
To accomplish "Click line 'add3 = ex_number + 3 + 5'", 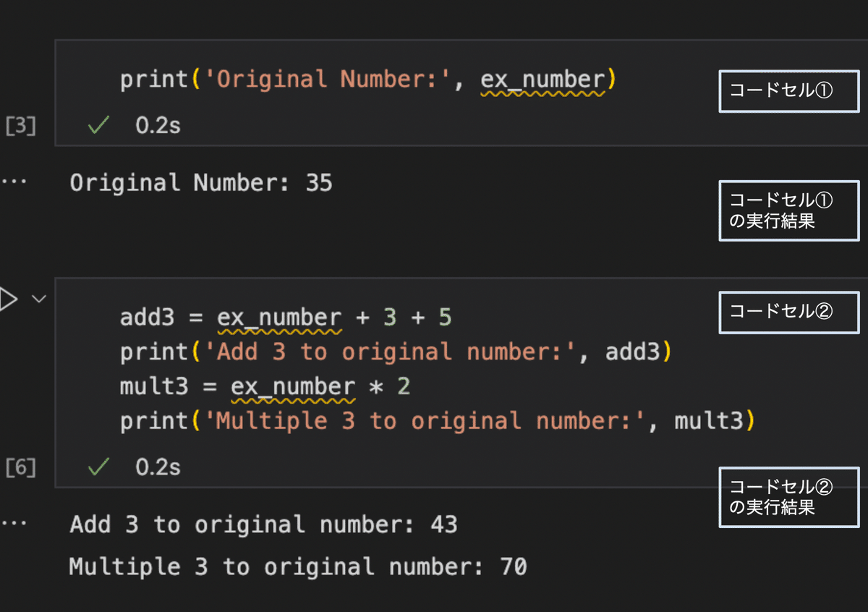I will point(286,318).
